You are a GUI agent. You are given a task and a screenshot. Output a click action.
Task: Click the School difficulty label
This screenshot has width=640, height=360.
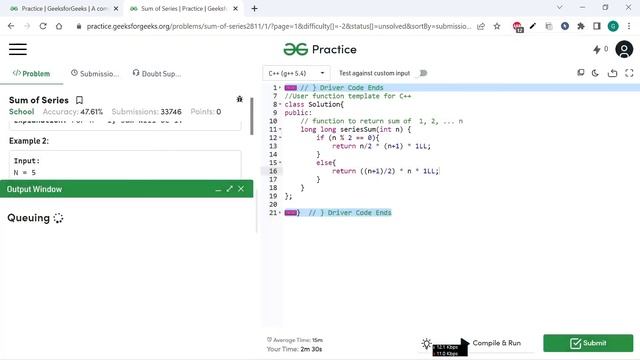tap(21, 111)
